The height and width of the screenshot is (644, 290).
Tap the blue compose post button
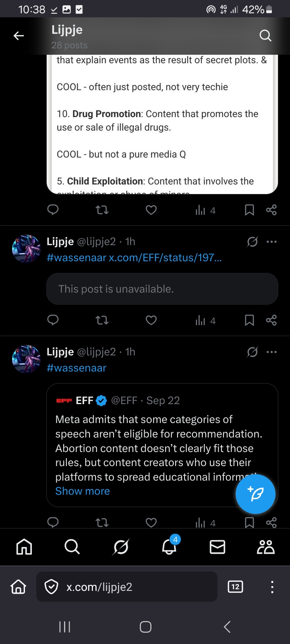pos(255,494)
